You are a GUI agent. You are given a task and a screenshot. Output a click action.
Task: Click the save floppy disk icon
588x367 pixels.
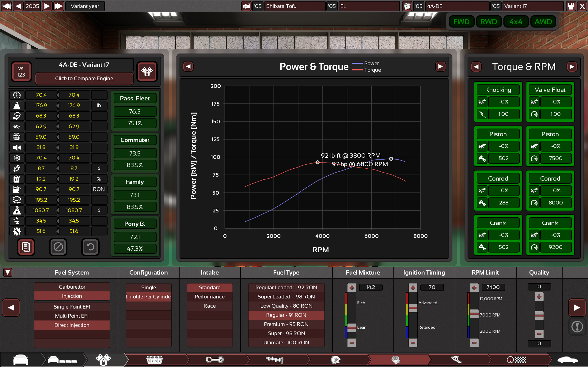coord(571,6)
